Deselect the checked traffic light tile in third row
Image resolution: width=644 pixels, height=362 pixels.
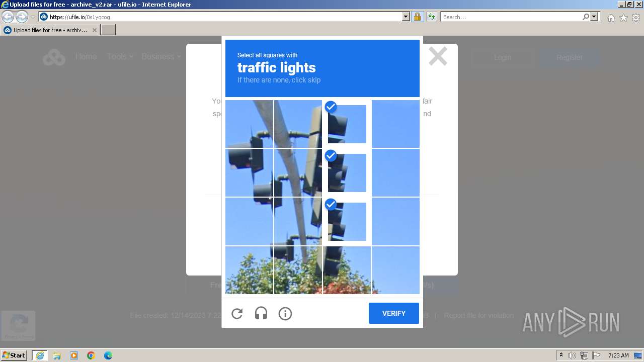[347, 221]
